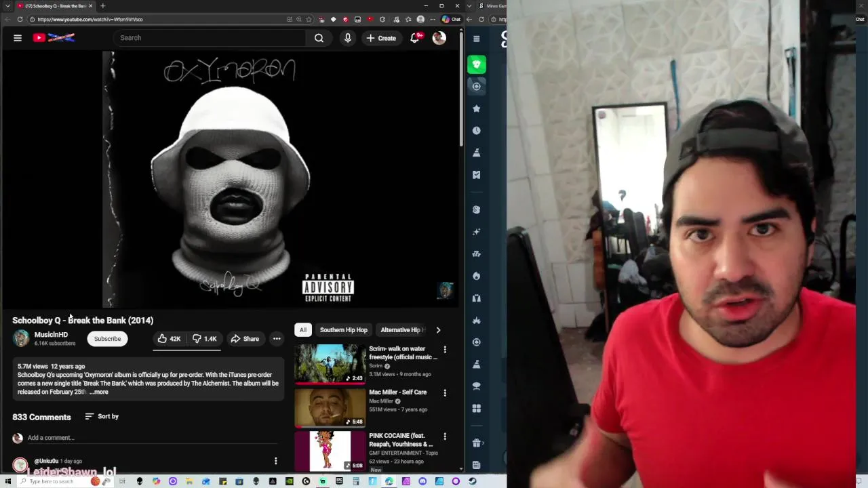Select the Southern Hip Hop chip

pos(343,330)
